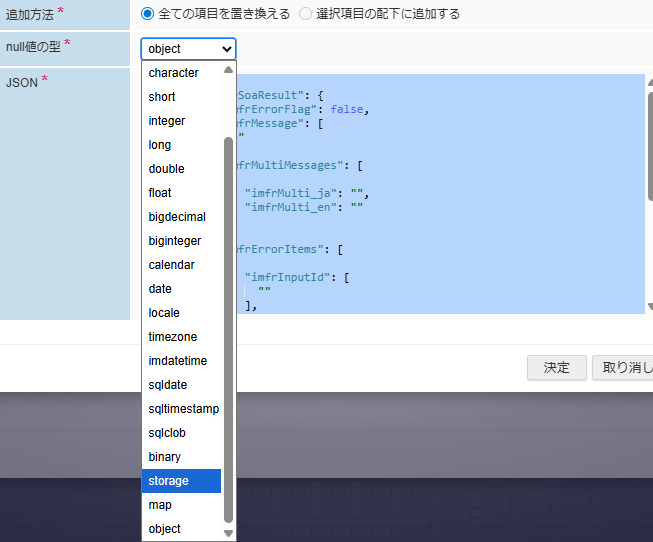Screen dimensions: 653x542
Task: Click the dropdown list scroll-down arrow
Action: [228, 534]
